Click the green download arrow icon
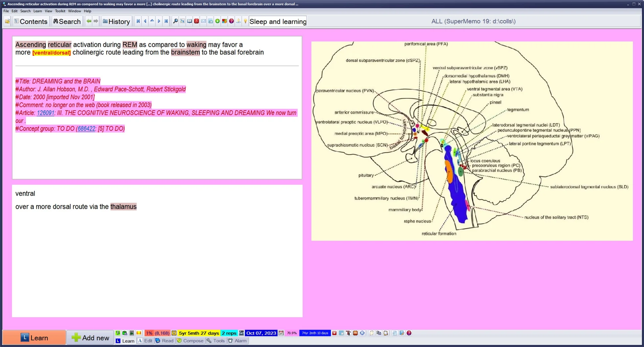 pyautogui.click(x=217, y=21)
